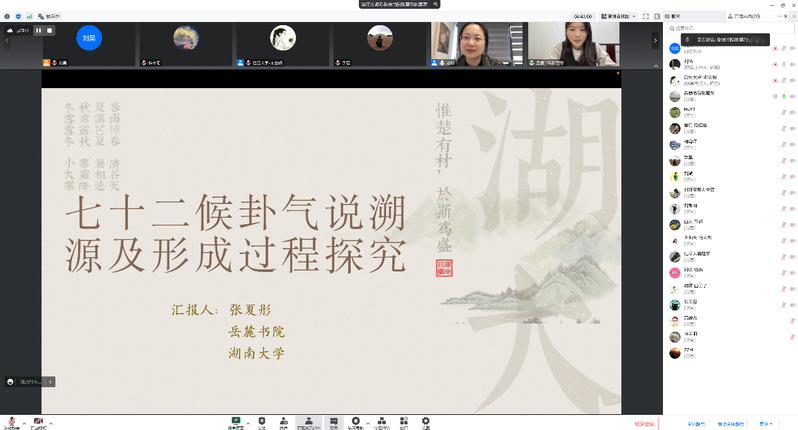Click the Record icon in the toolbar
The image size is (798, 430).
click(x=355, y=421)
